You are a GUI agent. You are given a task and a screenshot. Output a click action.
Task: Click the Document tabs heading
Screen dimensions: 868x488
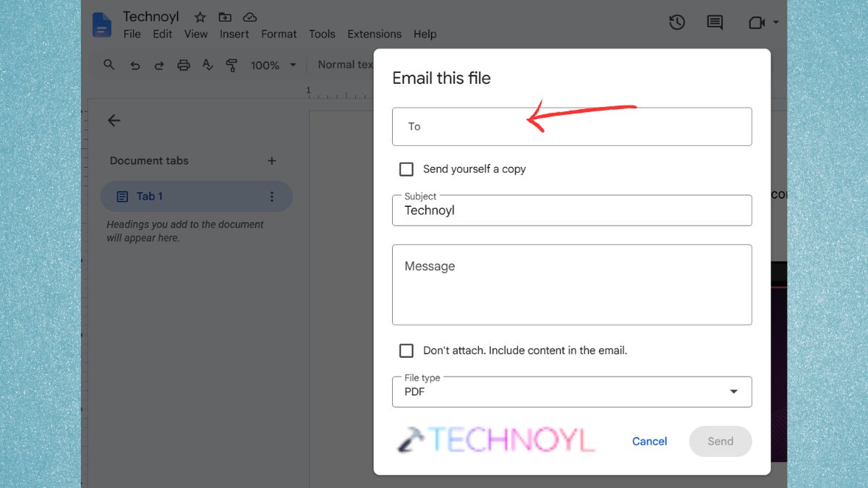pos(149,160)
